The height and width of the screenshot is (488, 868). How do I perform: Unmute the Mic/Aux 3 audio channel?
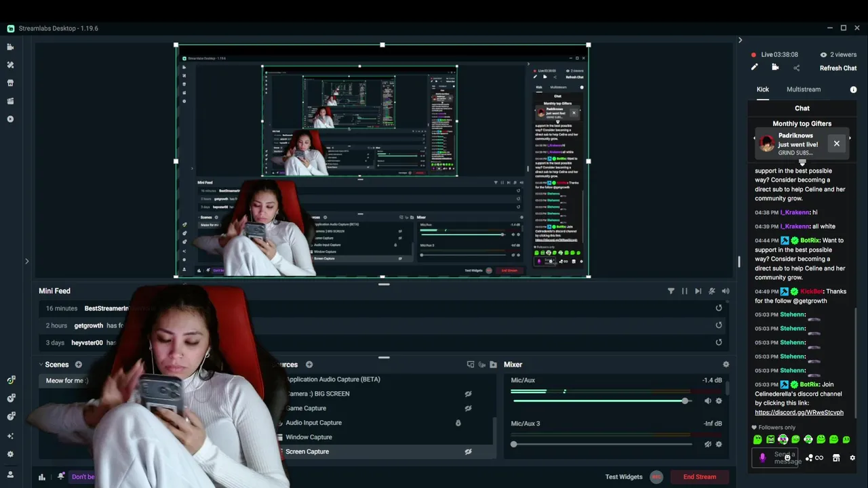pos(708,444)
